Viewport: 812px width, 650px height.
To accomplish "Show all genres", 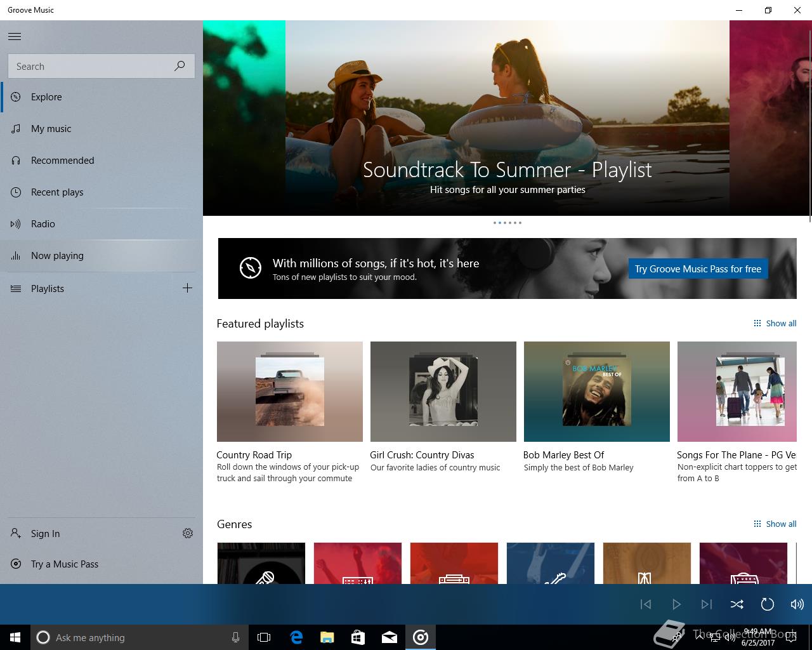I will click(775, 524).
